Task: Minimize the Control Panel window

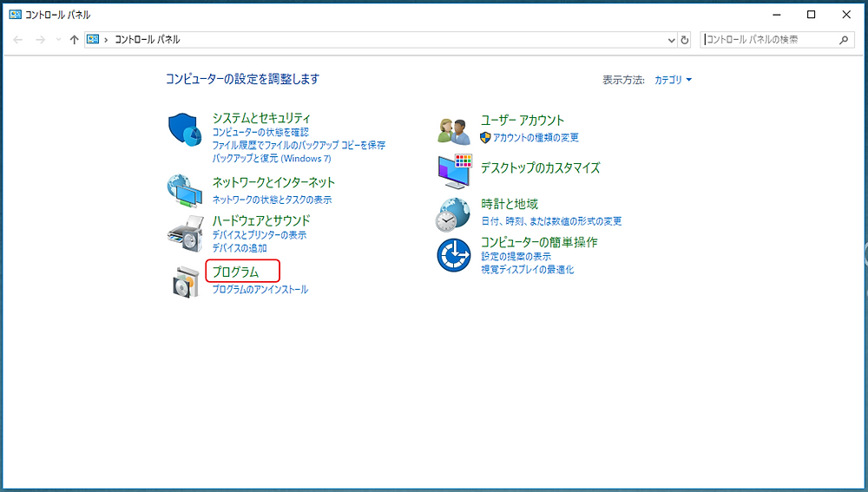Action: (777, 15)
